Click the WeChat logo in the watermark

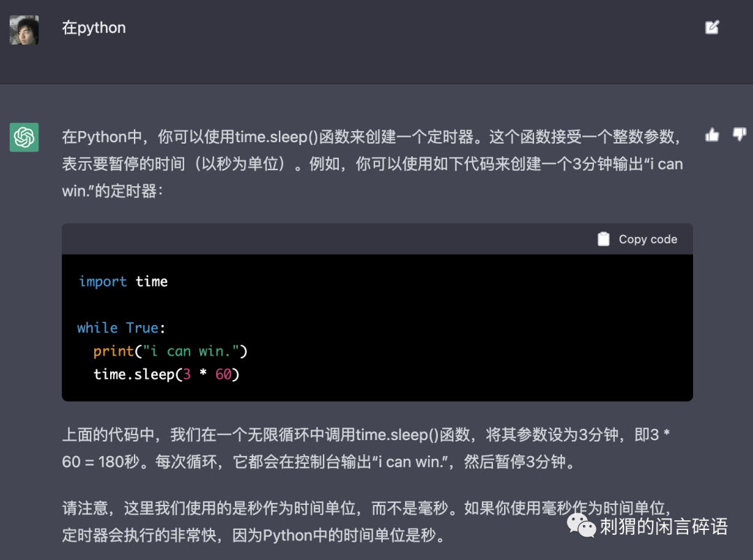pyautogui.click(x=581, y=525)
